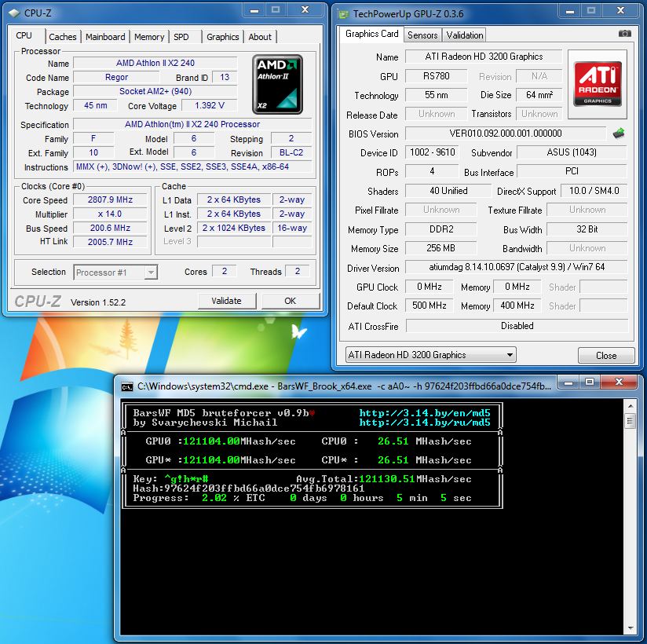Click the GPU-Z title bar app icon
This screenshot has height=644, width=647.
[x=343, y=14]
